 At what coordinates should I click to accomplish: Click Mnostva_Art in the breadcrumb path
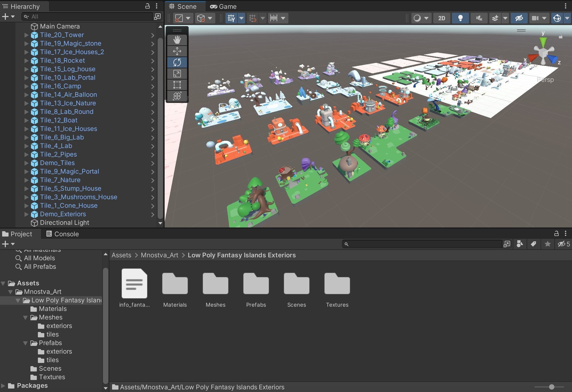coord(159,255)
